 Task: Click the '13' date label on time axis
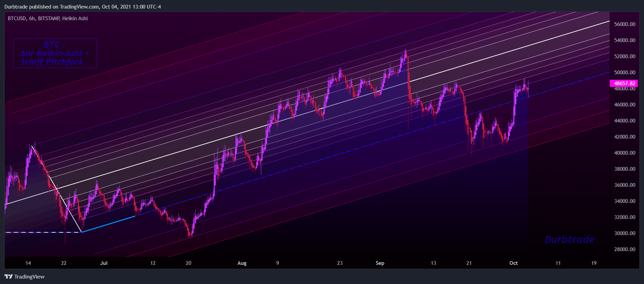433,263
